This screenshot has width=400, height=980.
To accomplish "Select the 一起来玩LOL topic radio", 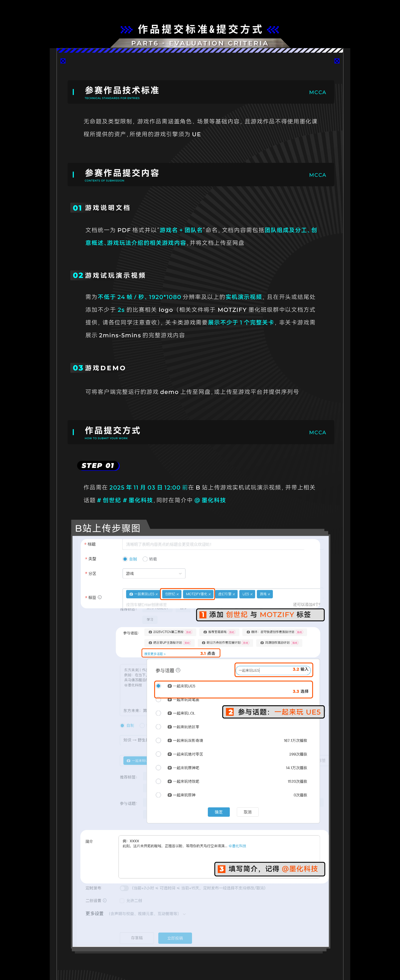I will tap(158, 713).
